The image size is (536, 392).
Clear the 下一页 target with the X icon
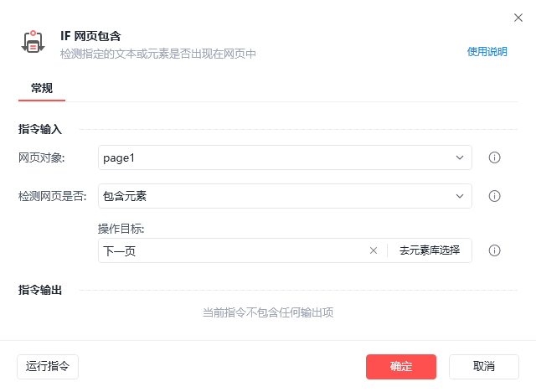(x=374, y=250)
